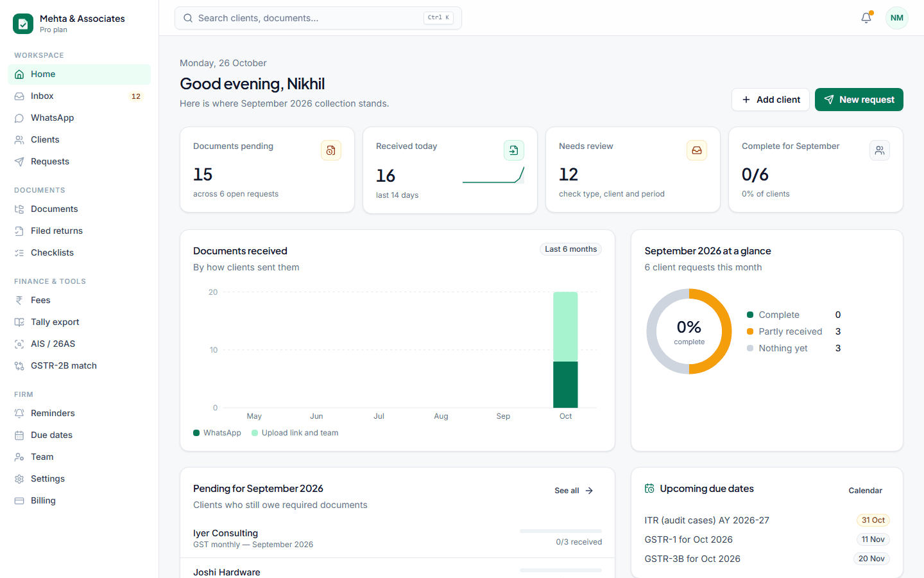Screen dimensions: 924x578
Task: Open the Calendar link
Action: click(x=866, y=491)
